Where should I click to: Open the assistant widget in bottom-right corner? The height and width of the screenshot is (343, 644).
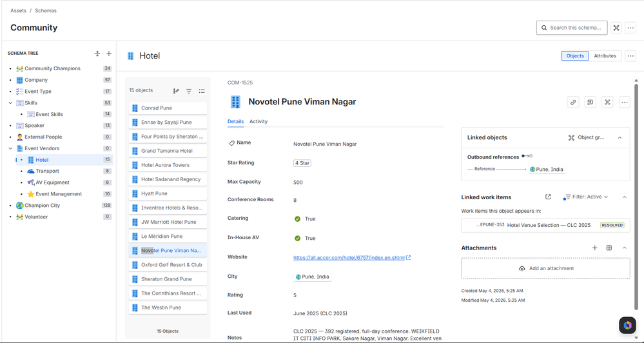tap(627, 326)
